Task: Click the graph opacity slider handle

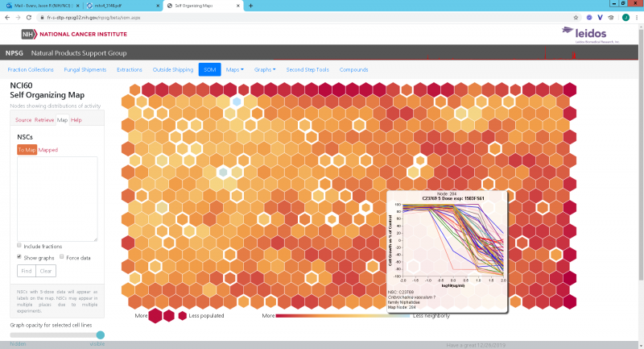Action: (101, 334)
